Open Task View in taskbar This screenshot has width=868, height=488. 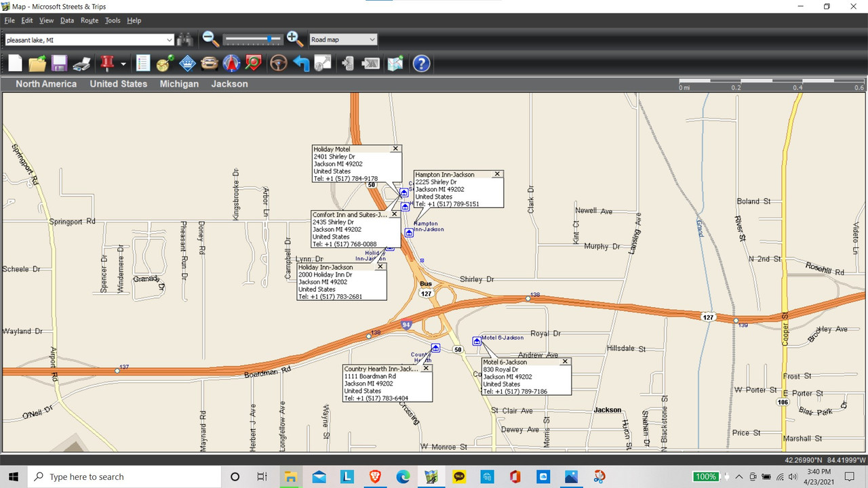point(262,476)
